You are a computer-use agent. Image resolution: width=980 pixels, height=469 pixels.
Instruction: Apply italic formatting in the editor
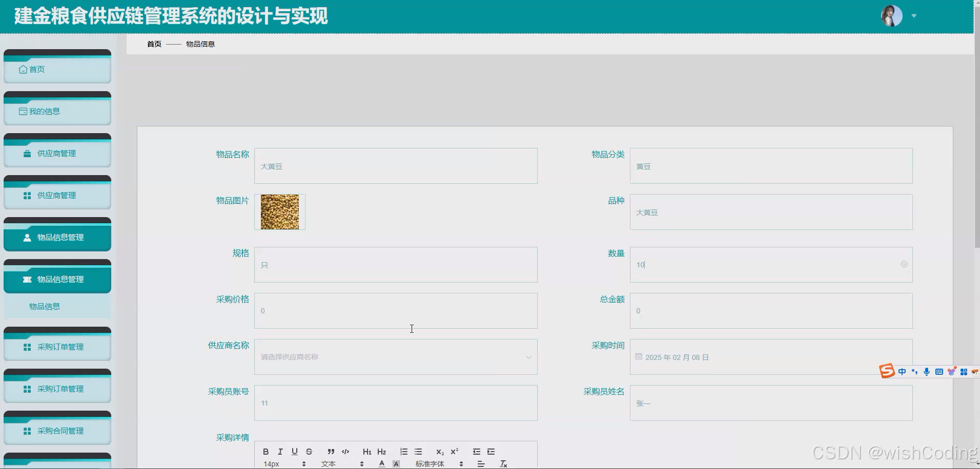pyautogui.click(x=280, y=451)
